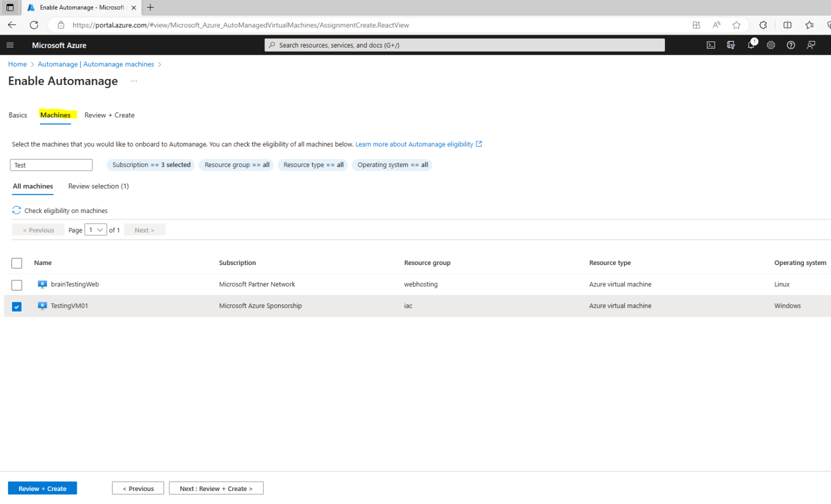Image resolution: width=831 pixels, height=504 pixels.
Task: Add the page to browser favorites star
Action: (x=736, y=25)
